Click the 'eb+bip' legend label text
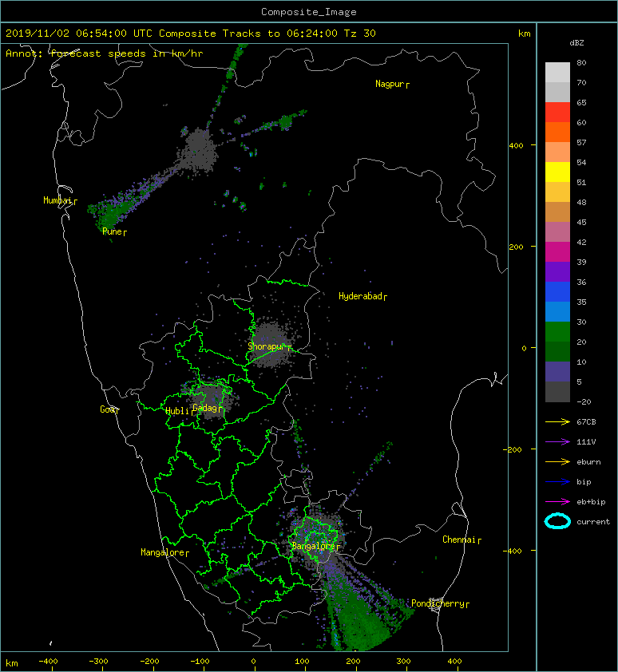Image resolution: width=618 pixels, height=672 pixels. tap(591, 502)
